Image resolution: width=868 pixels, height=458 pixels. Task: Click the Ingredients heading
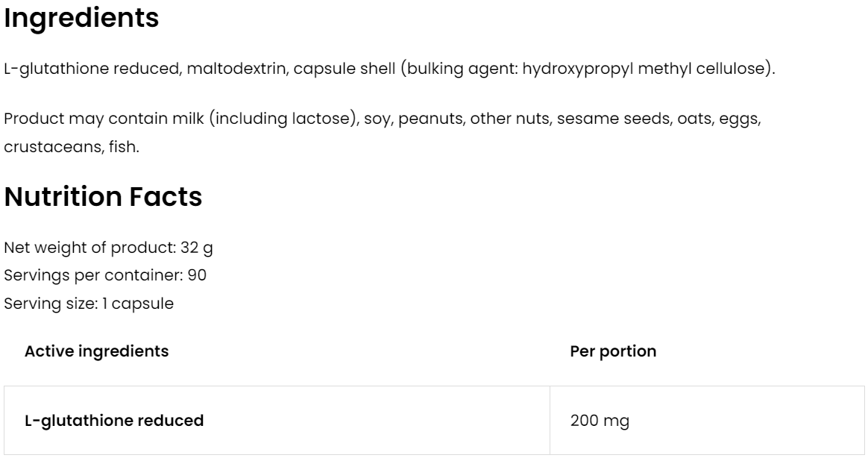pos(81,19)
